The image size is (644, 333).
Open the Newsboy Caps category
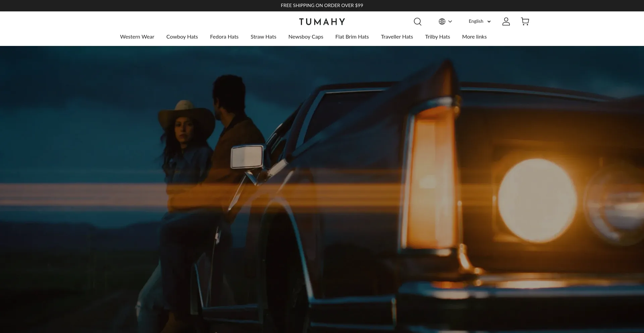tap(306, 37)
